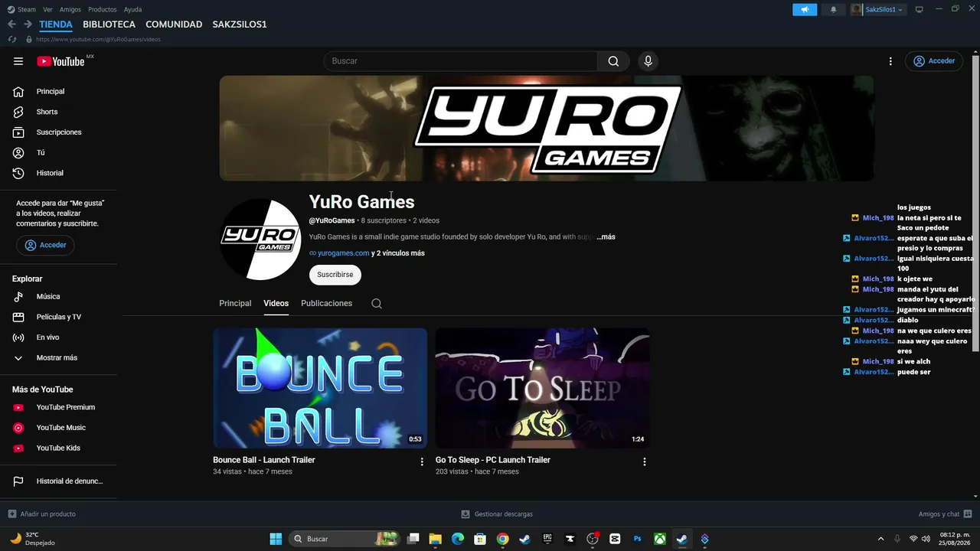The image size is (980, 551).
Task: Switch to channel Publicaciones tab
Action: (327, 304)
